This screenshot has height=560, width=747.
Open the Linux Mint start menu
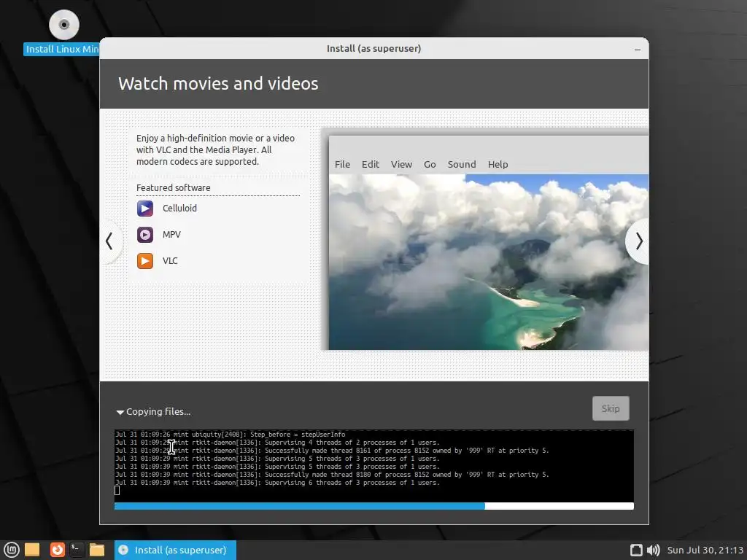[12, 550]
